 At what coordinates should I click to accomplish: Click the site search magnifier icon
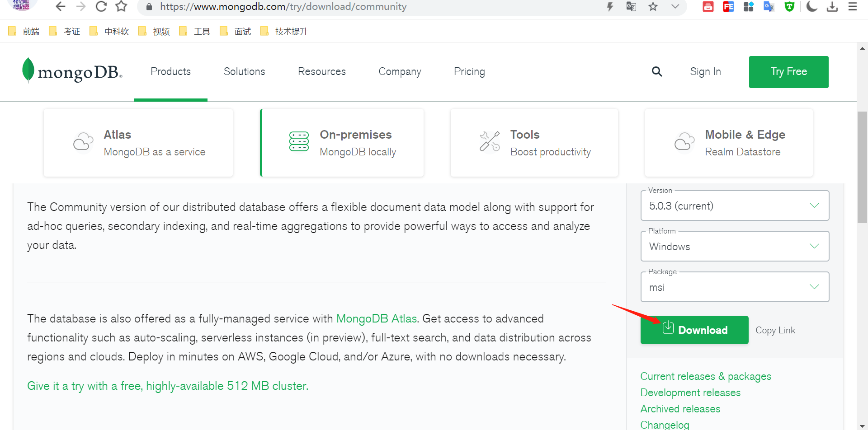point(657,71)
